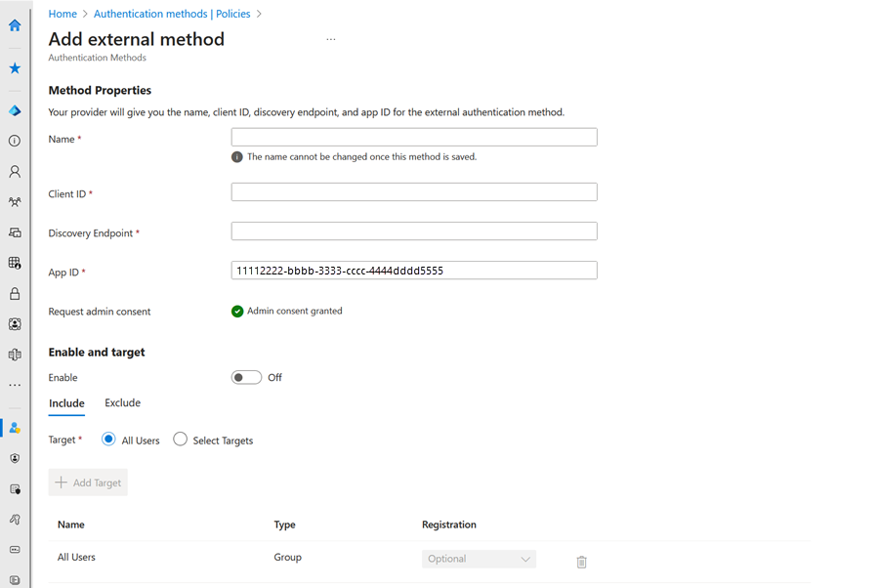Toggle the Enable switch to On
880x588 pixels.
pos(246,377)
